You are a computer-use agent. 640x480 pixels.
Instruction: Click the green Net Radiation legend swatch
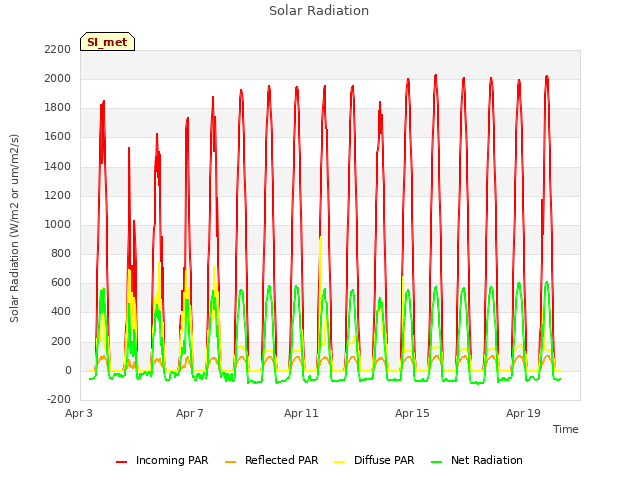(x=437, y=462)
